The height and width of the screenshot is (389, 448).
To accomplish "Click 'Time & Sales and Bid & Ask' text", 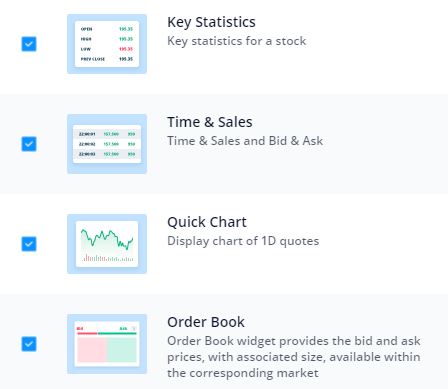I will tap(245, 141).
